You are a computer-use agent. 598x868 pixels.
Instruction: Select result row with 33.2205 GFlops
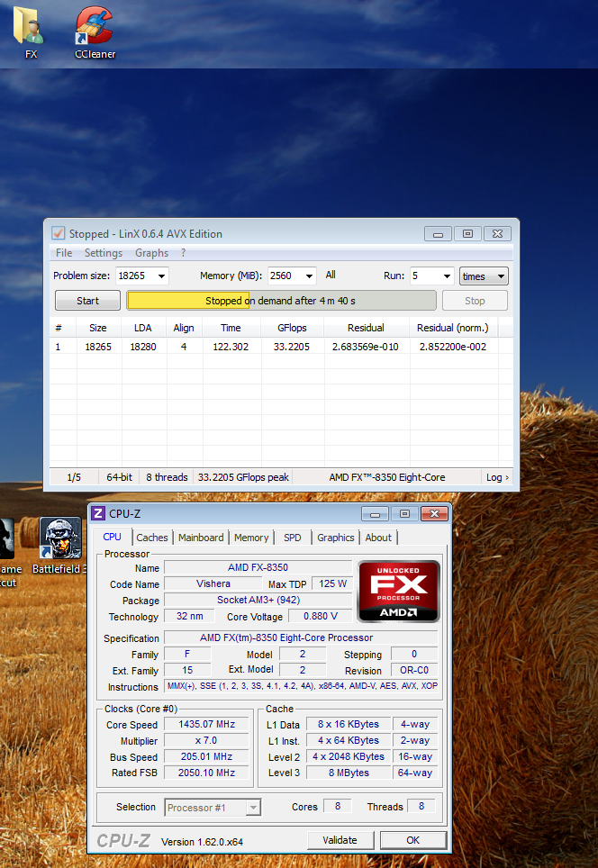click(281, 347)
